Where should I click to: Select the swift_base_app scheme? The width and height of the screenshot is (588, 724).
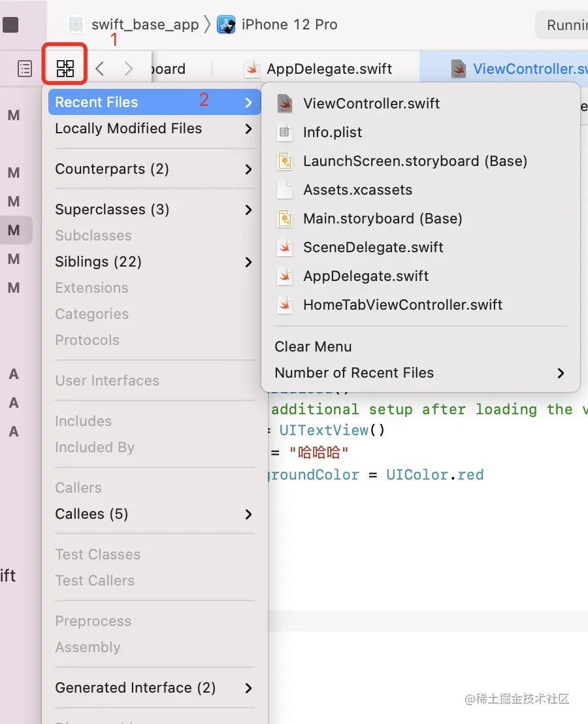[x=145, y=24]
